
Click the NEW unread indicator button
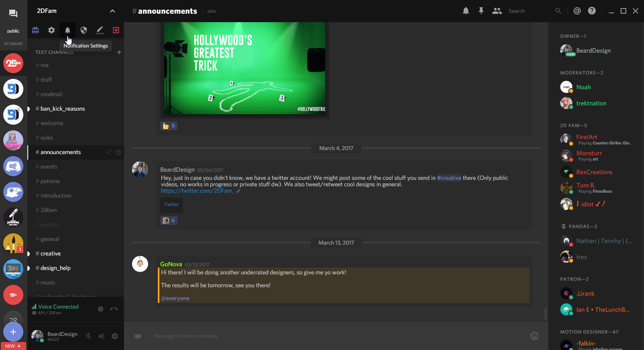(13, 346)
